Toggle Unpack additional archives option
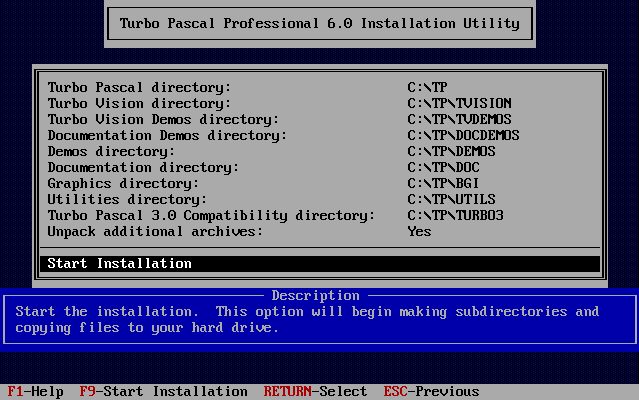Screen dimensions: 639x400 [x=155, y=231]
